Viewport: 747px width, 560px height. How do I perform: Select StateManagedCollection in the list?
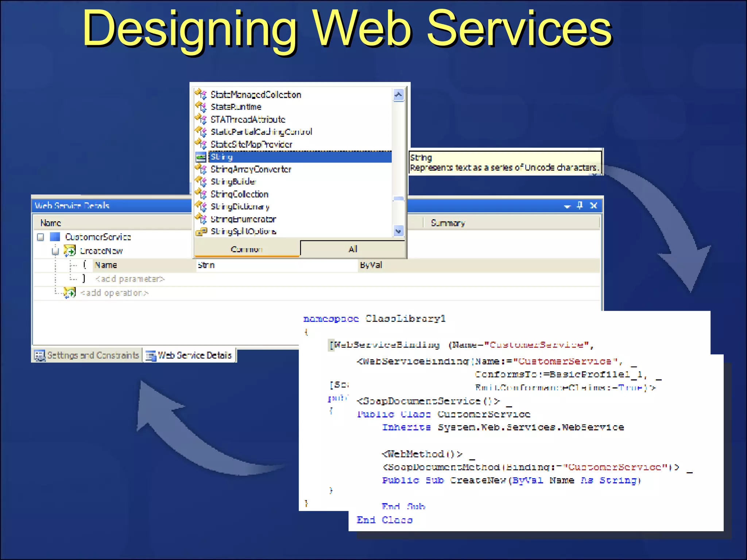point(256,95)
